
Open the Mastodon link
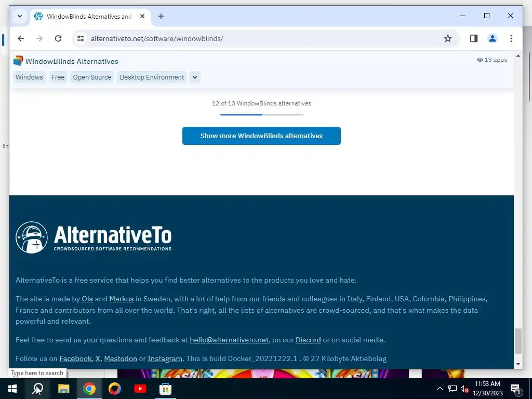point(121,358)
